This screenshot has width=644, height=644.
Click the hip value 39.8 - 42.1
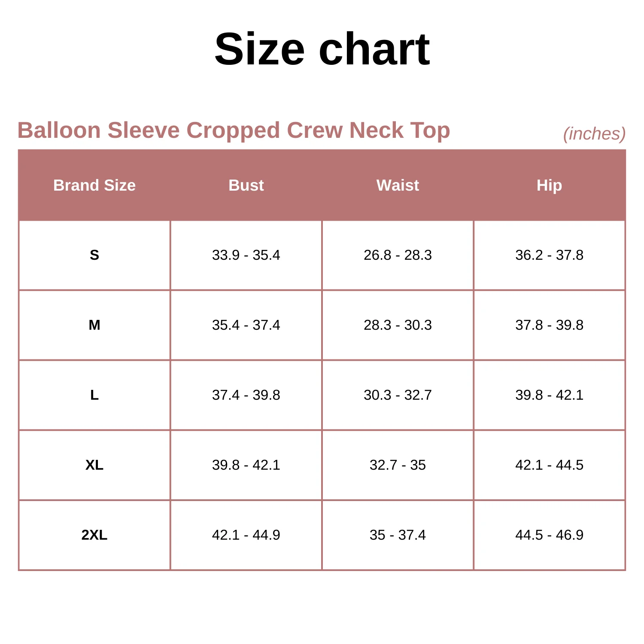pos(549,395)
